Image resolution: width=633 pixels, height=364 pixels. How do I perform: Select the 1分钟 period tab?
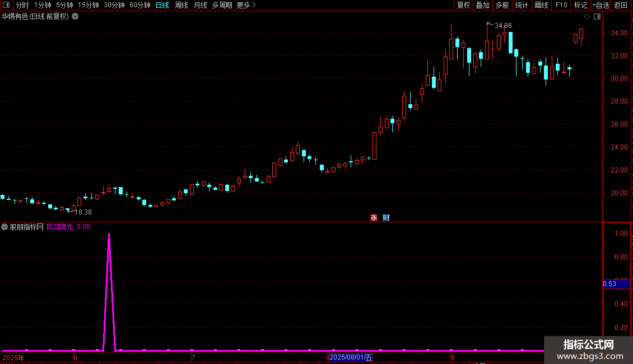click(43, 5)
